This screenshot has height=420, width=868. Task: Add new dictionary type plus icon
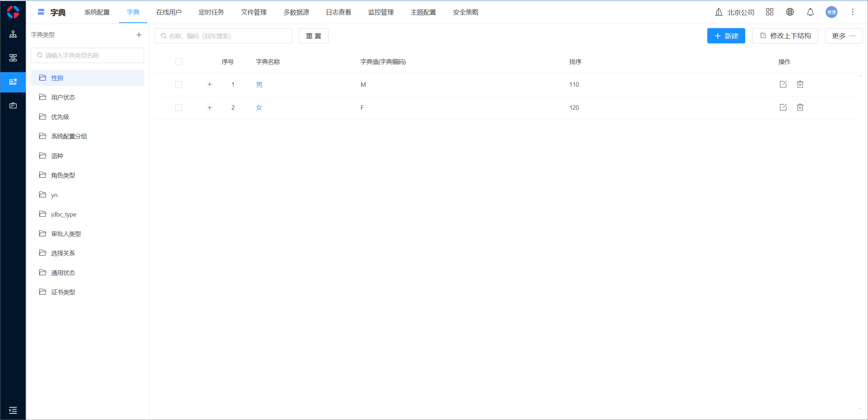tap(139, 35)
